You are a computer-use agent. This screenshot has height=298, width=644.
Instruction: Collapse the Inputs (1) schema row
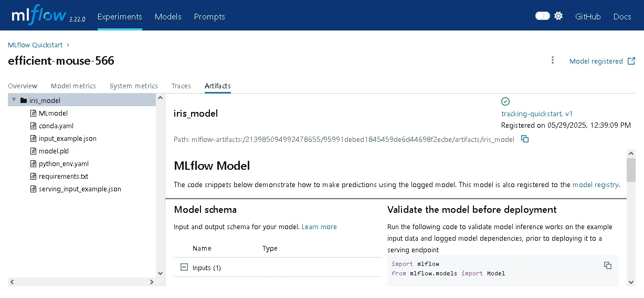pyautogui.click(x=184, y=267)
